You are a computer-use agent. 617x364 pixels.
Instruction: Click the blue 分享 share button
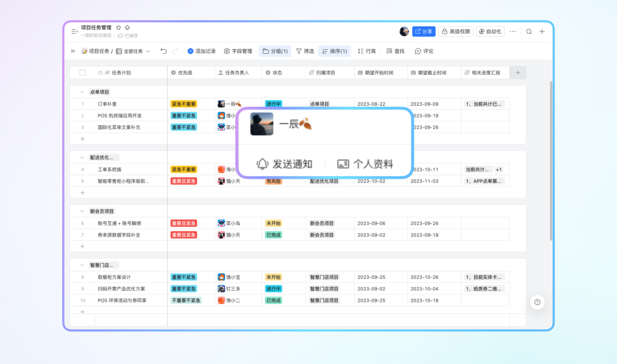pos(424,31)
